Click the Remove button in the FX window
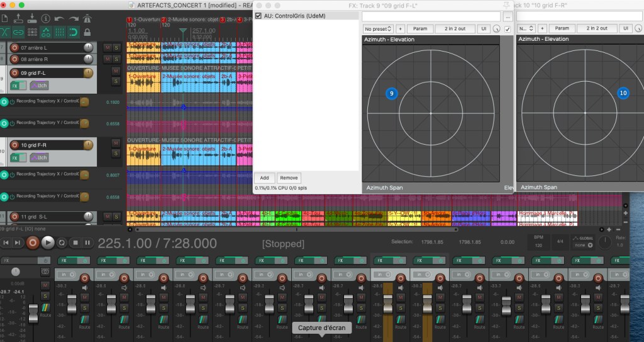Screen dimensions: 644x342 (x=289, y=178)
